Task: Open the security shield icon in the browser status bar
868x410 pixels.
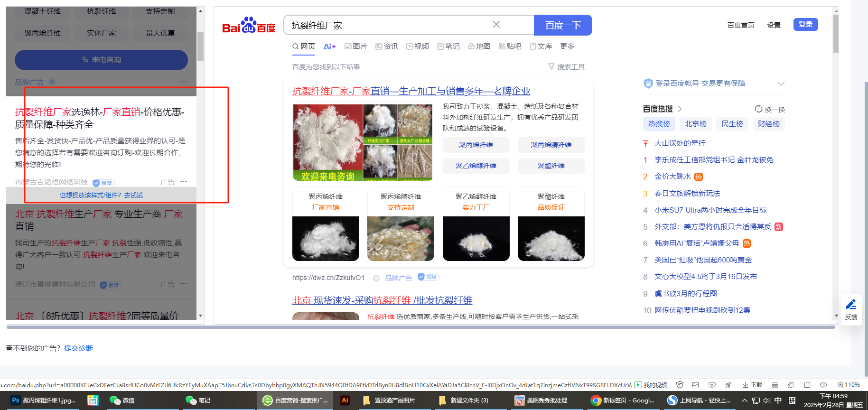Action: point(680,385)
